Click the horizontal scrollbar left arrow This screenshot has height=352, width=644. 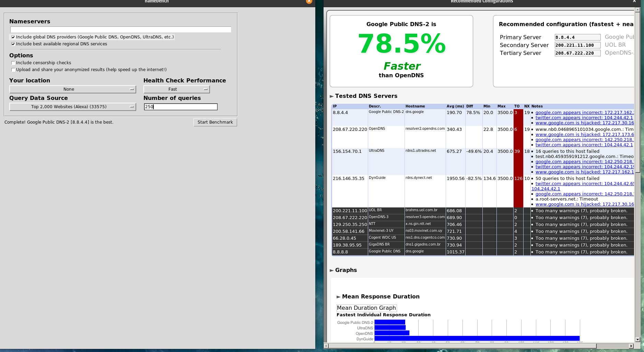tap(326, 346)
